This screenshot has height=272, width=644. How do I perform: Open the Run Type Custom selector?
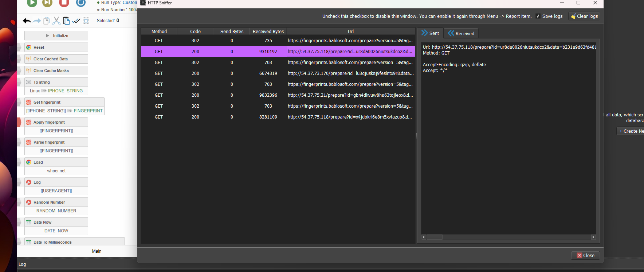[129, 3]
